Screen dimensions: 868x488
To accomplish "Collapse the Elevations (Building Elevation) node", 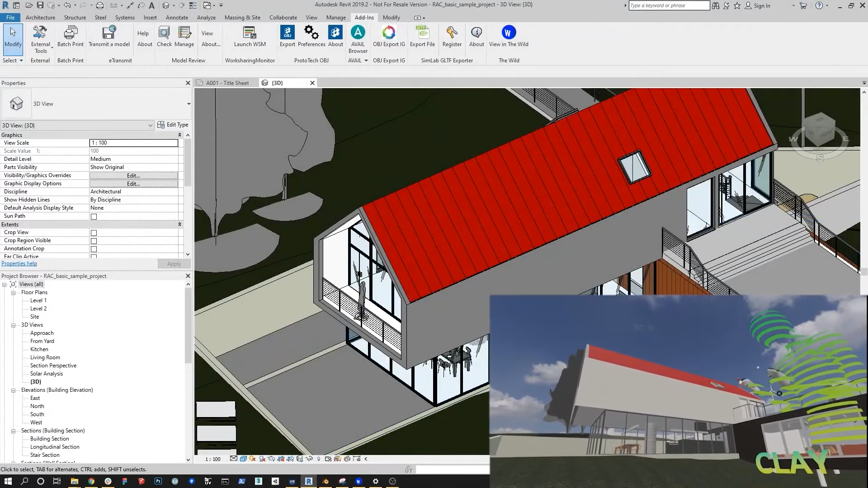I will tap(14, 390).
